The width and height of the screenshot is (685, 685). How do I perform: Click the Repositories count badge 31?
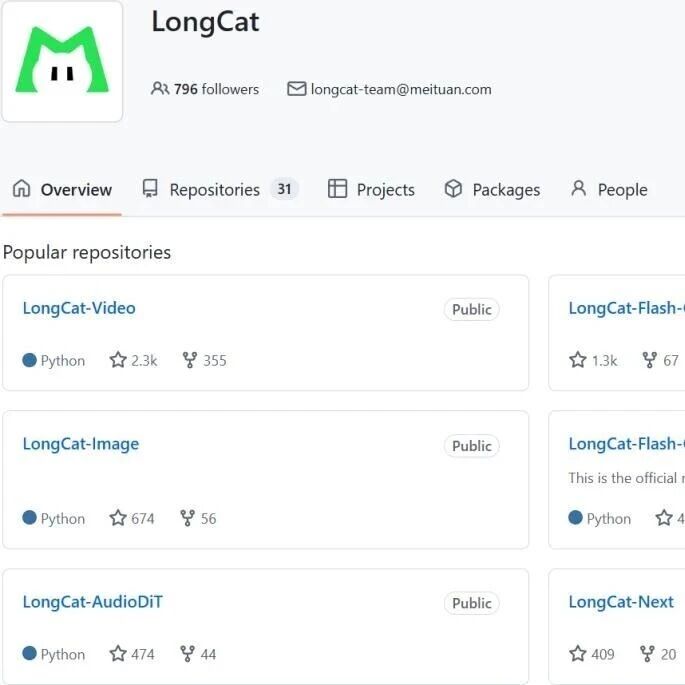pyautogui.click(x=284, y=189)
